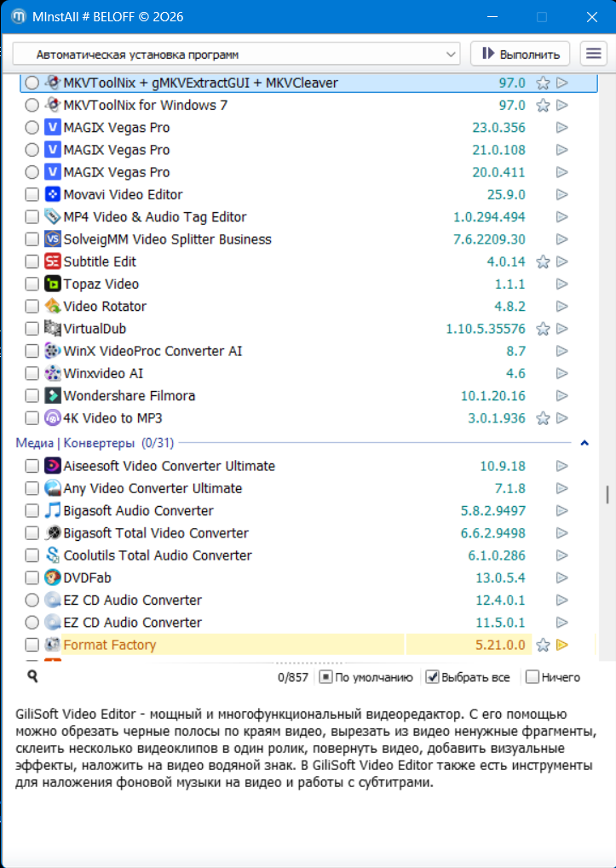
Task: Select 'Coolutils Total Audio Converter' entry
Action: tap(308, 555)
